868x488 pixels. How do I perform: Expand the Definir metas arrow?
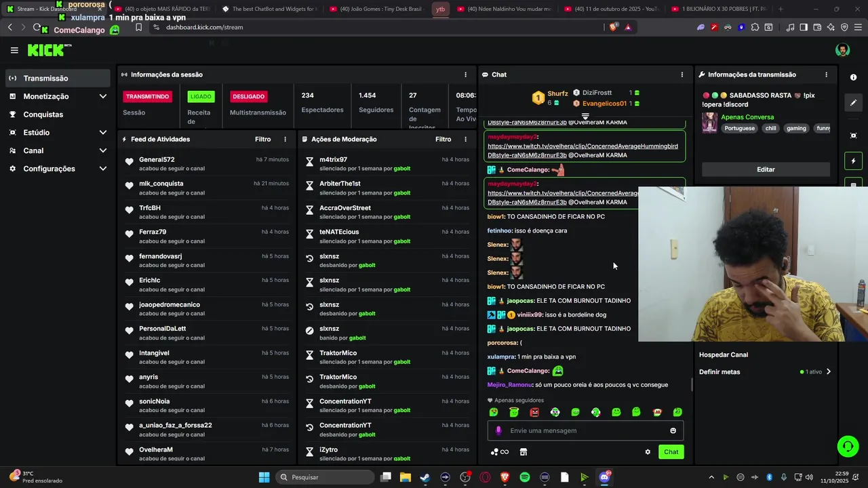click(828, 371)
